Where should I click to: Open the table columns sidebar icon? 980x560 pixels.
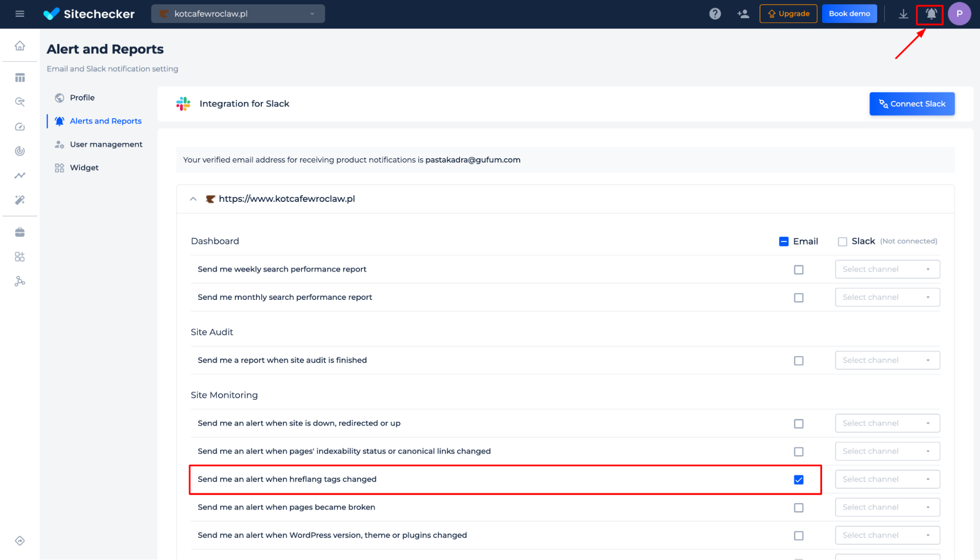(20, 77)
